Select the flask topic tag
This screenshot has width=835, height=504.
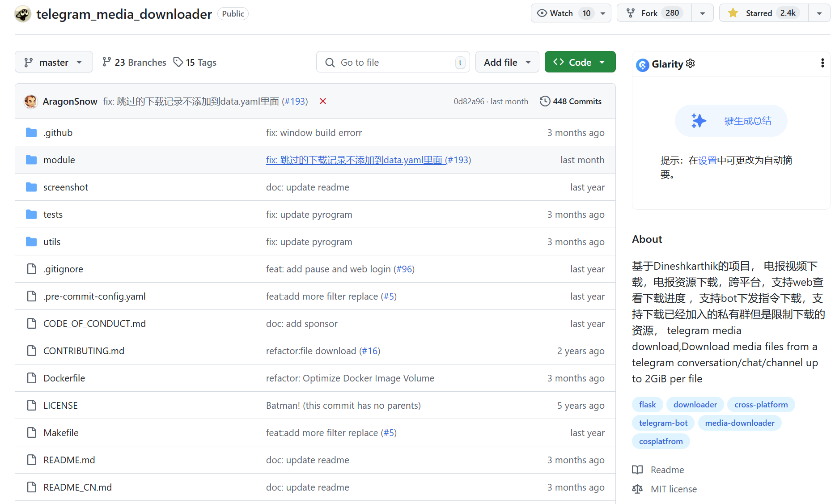(647, 404)
